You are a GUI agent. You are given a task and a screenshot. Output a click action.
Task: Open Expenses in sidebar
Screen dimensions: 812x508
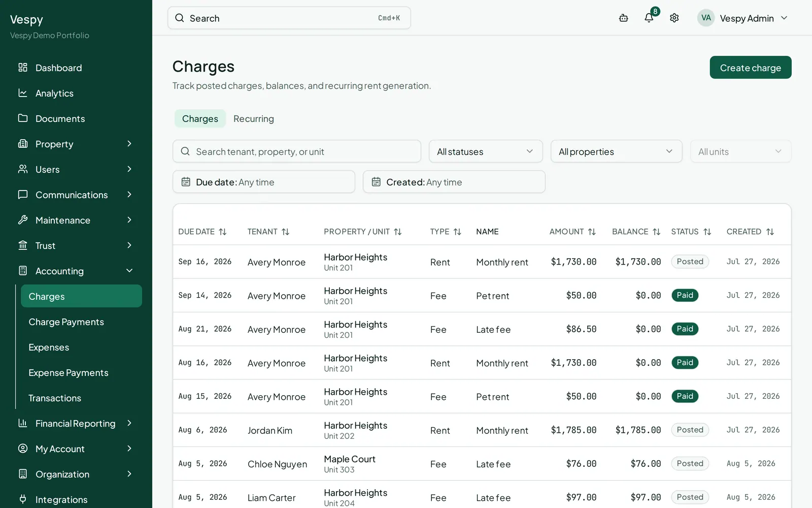coord(81,347)
